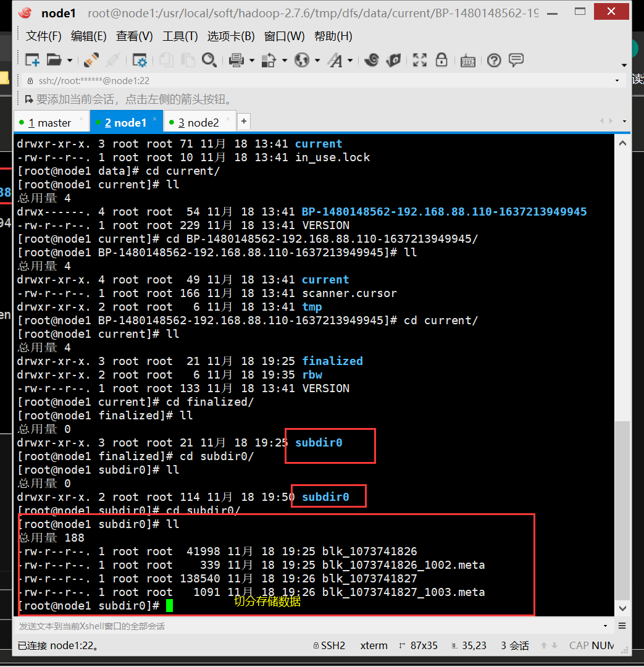Click the SSH2 padlock status icon
This screenshot has height=667, width=644.
(316, 646)
